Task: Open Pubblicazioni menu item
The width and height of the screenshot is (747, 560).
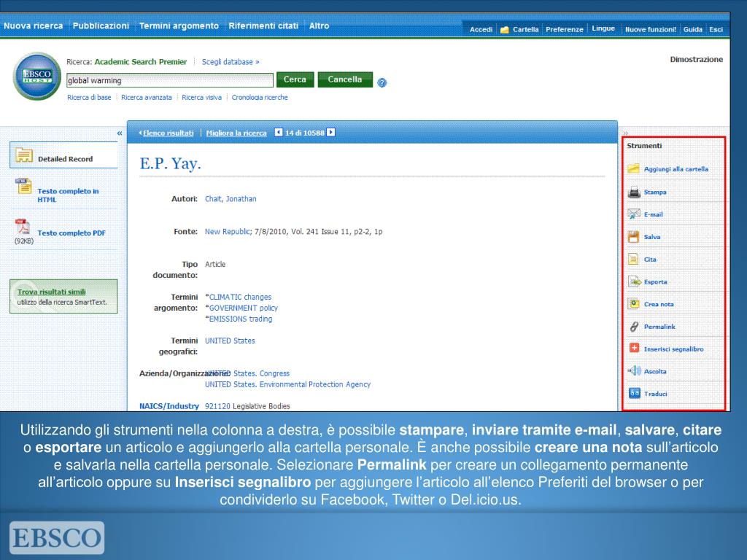Action: (101, 26)
